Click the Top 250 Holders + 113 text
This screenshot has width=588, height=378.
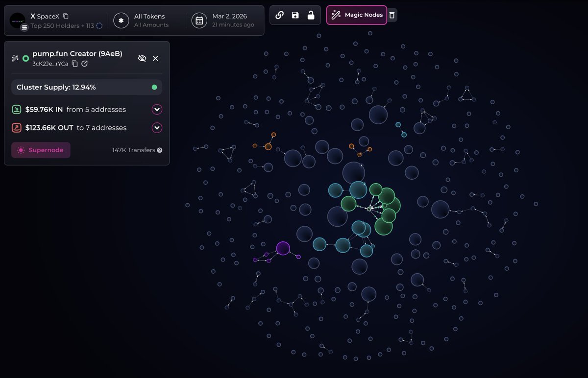tap(62, 25)
